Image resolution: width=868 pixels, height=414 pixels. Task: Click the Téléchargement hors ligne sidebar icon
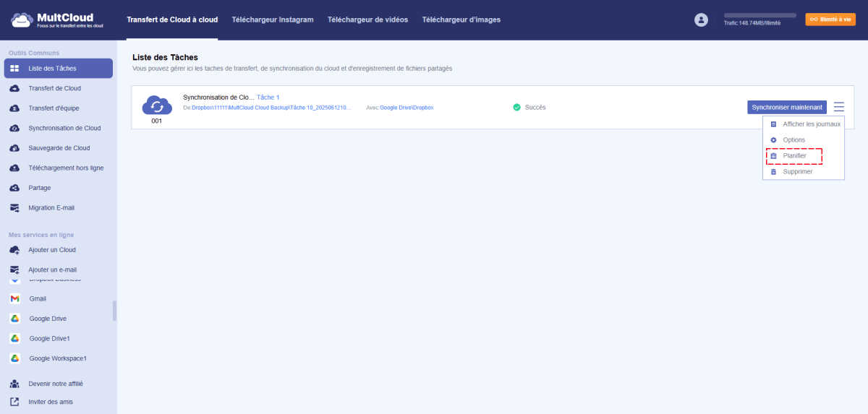click(14, 168)
